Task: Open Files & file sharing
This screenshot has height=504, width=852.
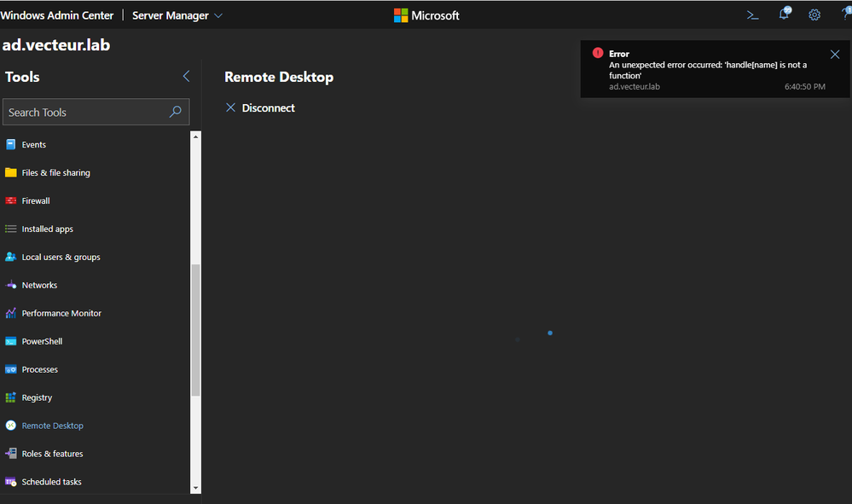Action: click(x=56, y=173)
